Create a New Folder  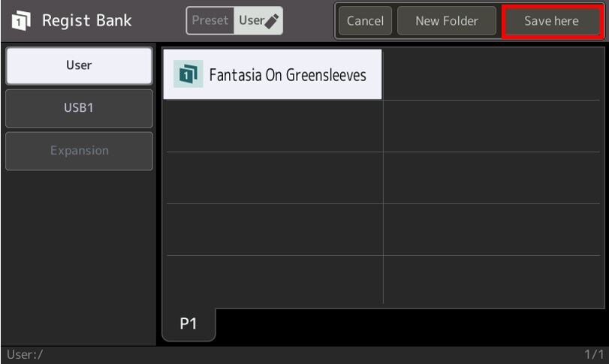[447, 21]
